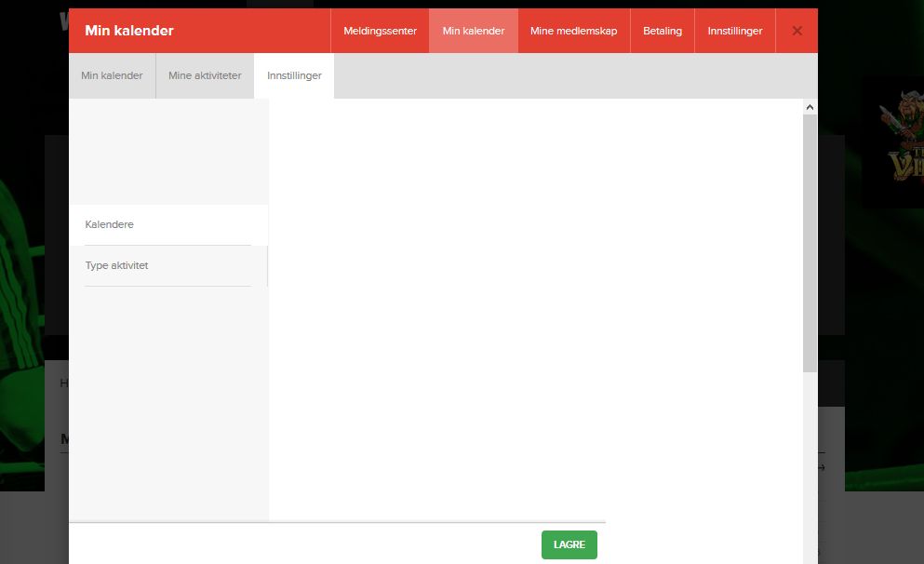Open the Mine medlemskap tab
This screenshot has width=924, height=564.
(573, 31)
